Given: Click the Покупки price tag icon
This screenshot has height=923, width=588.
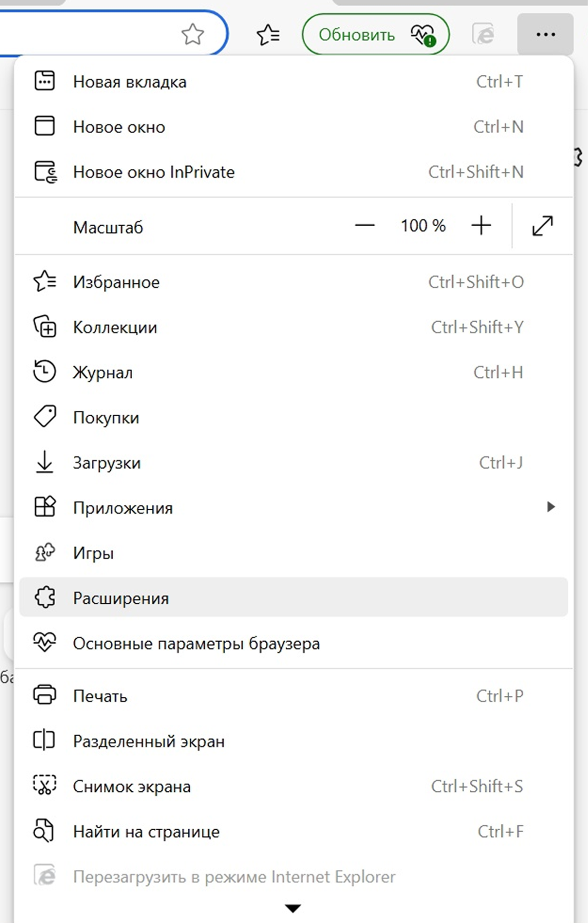Looking at the screenshot, I should pyautogui.click(x=45, y=417).
